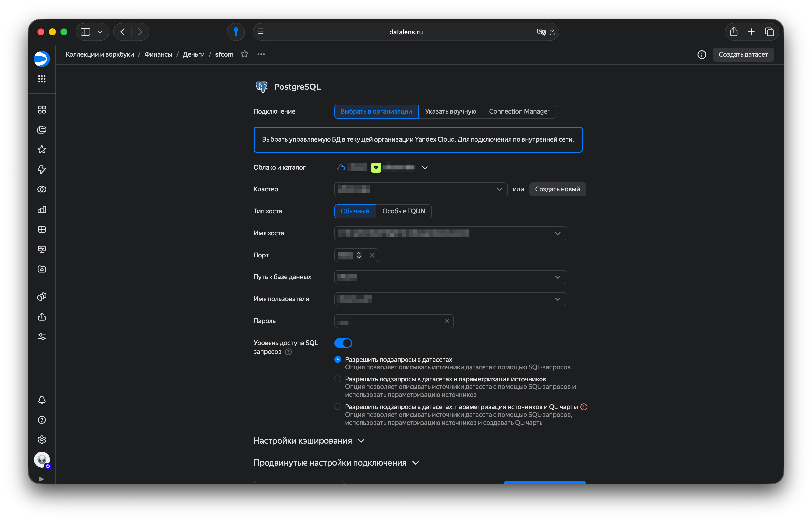Click the password manager key icon
Image resolution: width=812 pixels, height=521 pixels.
(x=236, y=32)
